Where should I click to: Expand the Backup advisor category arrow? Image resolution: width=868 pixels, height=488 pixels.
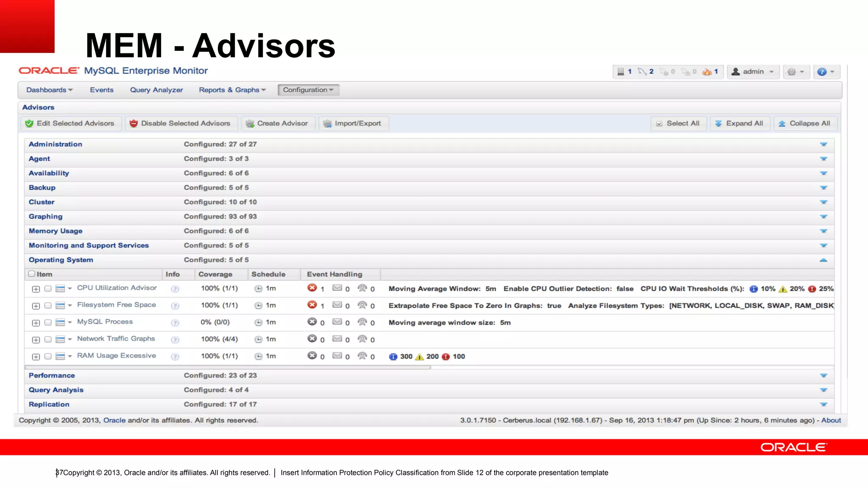(x=823, y=188)
